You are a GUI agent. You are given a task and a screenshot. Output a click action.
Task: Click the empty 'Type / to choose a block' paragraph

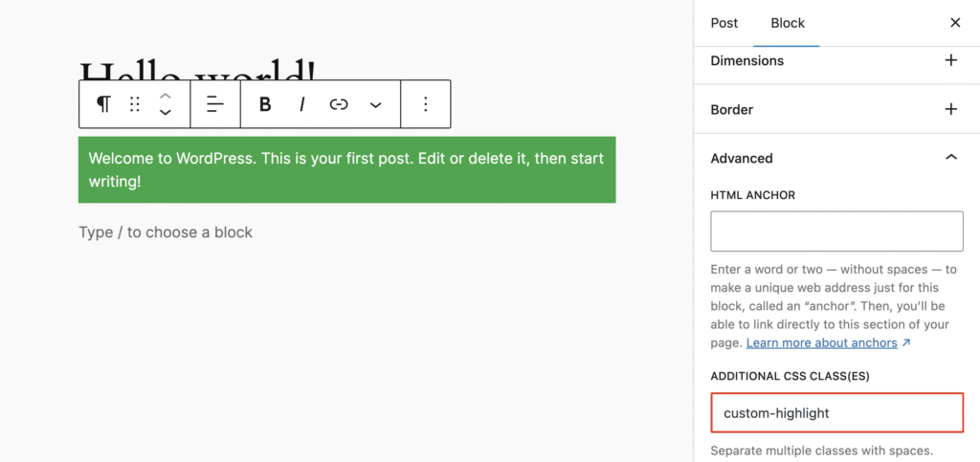[x=166, y=232]
